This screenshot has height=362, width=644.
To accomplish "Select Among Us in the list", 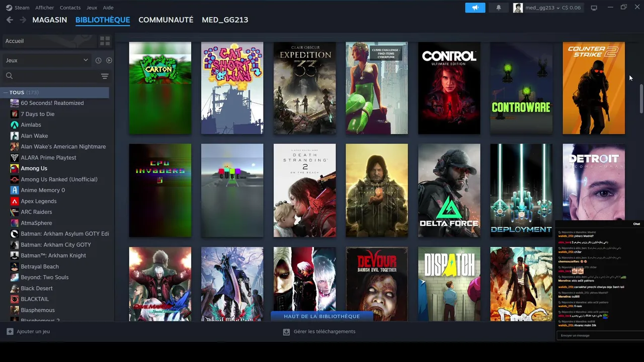I will [x=34, y=168].
